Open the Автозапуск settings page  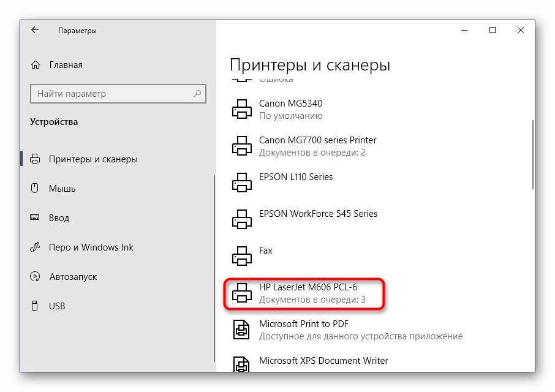(x=73, y=277)
